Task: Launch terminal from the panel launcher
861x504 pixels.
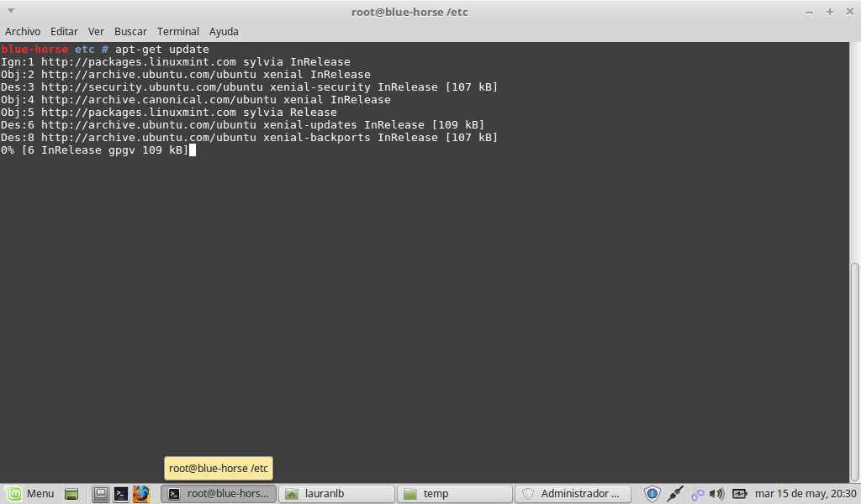Action: pos(121,494)
